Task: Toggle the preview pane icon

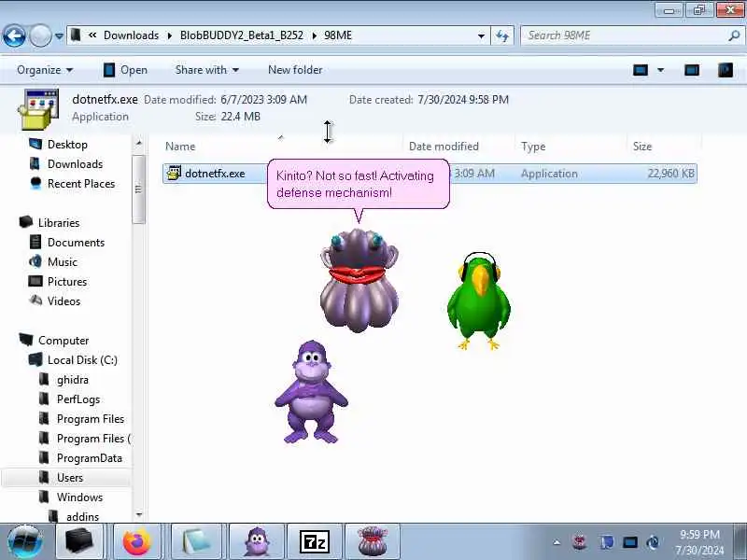Action: point(691,71)
